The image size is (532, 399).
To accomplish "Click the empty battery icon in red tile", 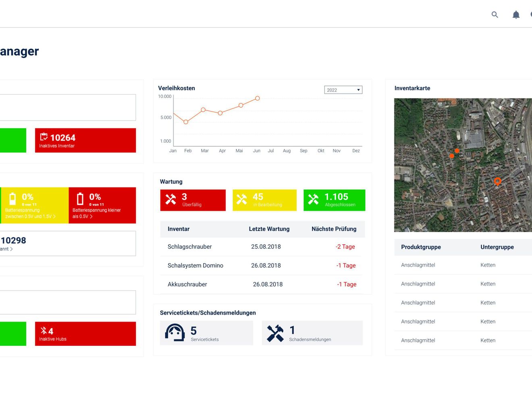I will [x=80, y=199].
